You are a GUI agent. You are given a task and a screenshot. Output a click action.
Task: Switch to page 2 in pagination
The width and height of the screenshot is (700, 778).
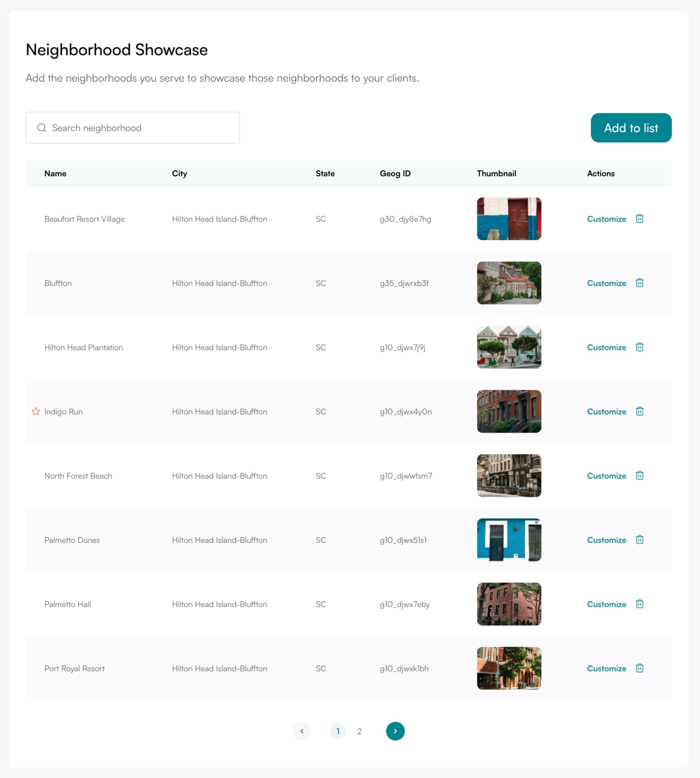click(359, 731)
